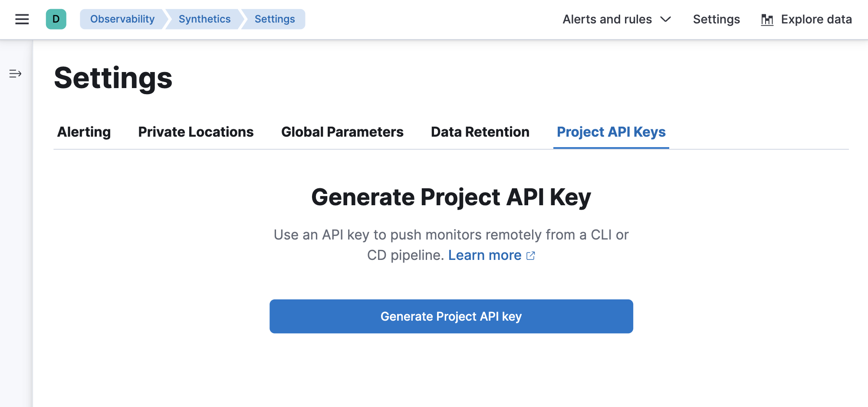Image resolution: width=868 pixels, height=407 pixels.
Task: Switch to the Private Locations tab
Action: click(x=196, y=132)
